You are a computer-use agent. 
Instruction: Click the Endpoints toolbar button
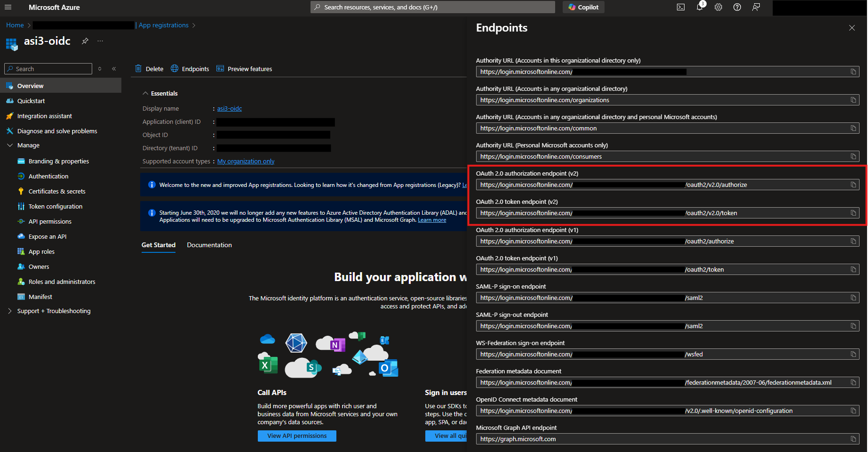(190, 69)
